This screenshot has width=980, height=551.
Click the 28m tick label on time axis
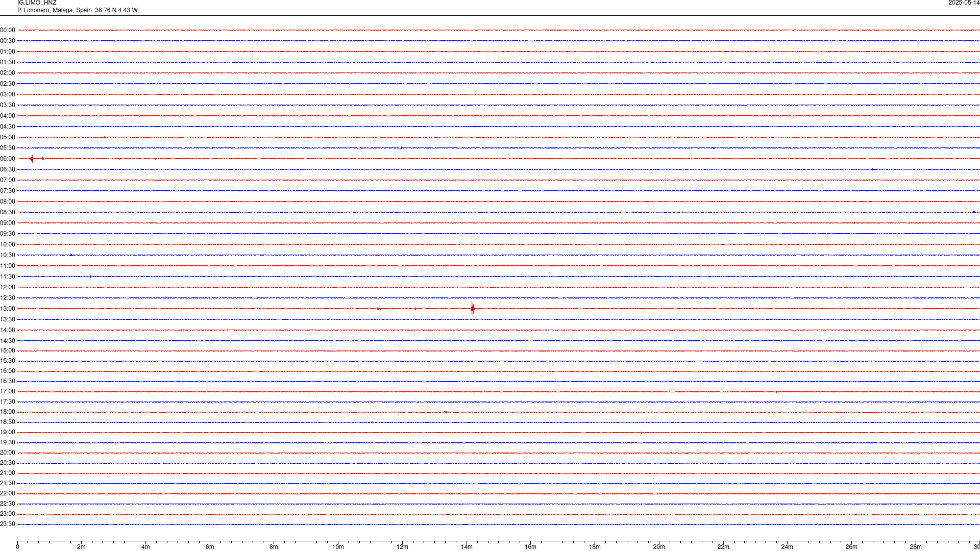point(916,547)
